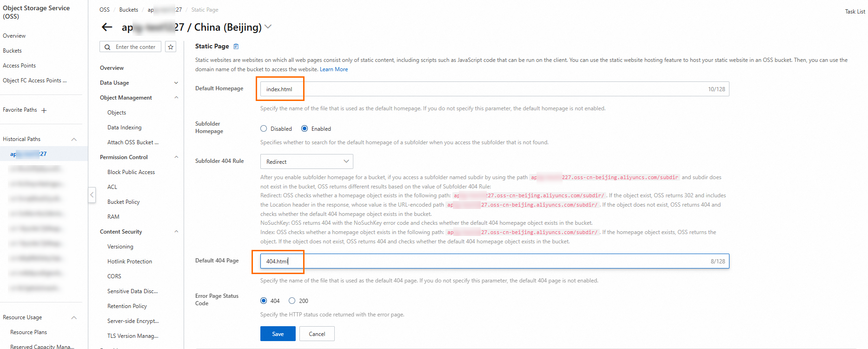Click the Default 404 Page input field

495,261
